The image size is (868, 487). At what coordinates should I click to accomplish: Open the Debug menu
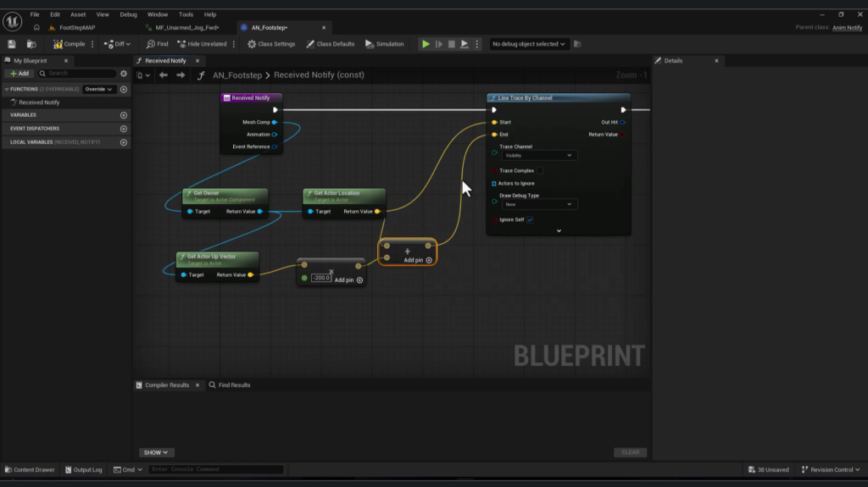click(128, 14)
